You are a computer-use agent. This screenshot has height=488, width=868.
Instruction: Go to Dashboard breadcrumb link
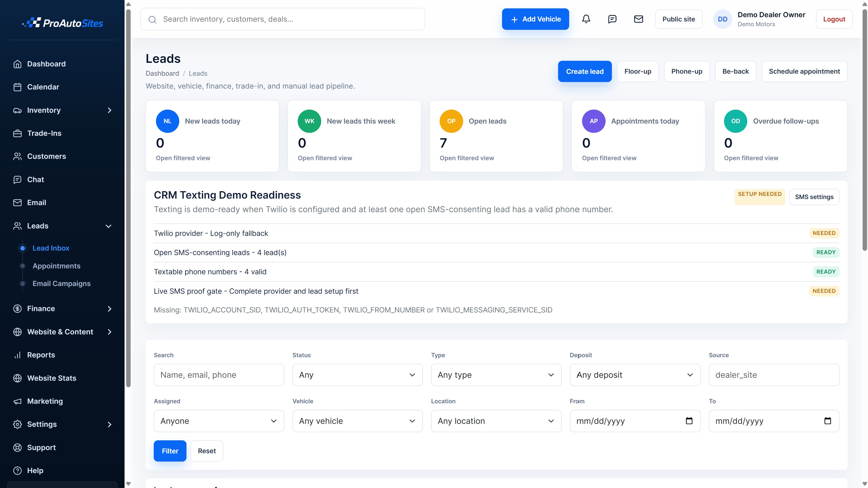tap(162, 73)
